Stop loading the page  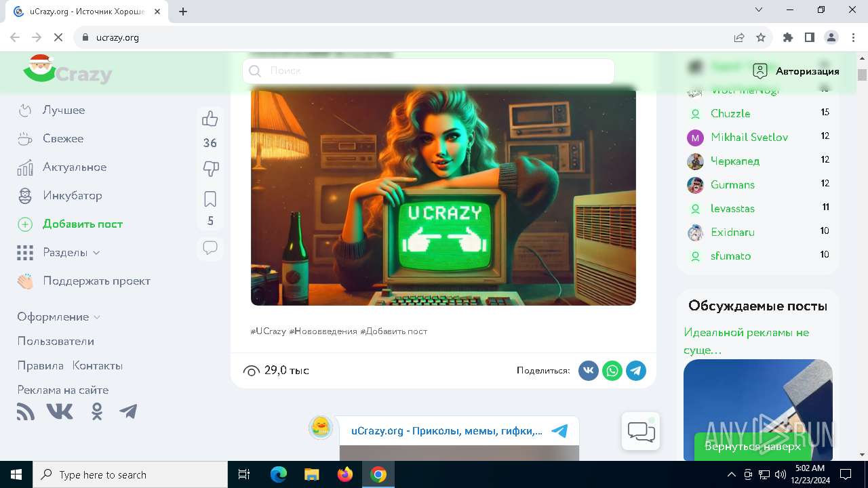58,37
